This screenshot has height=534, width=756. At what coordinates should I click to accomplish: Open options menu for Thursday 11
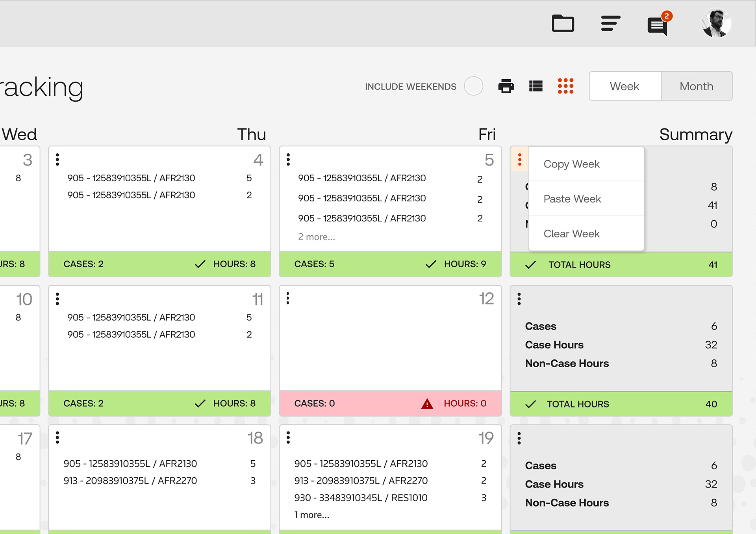pos(57,299)
